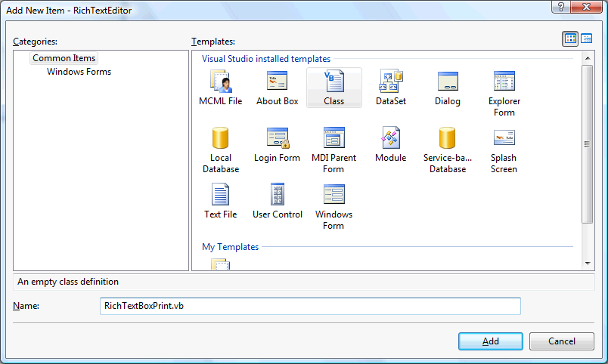Open dialog Help question mark button
608x364 pixels.
(561, 7)
